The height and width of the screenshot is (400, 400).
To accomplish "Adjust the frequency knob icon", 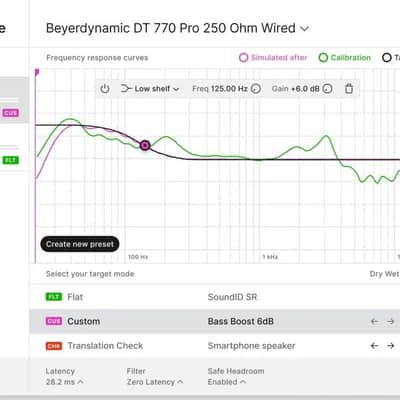I will click(256, 89).
